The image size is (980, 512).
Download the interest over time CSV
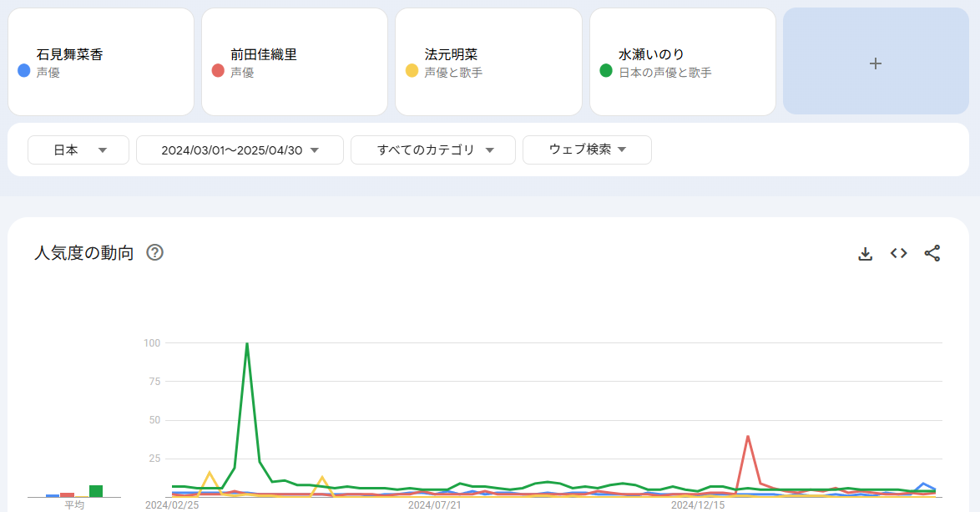pyautogui.click(x=866, y=254)
